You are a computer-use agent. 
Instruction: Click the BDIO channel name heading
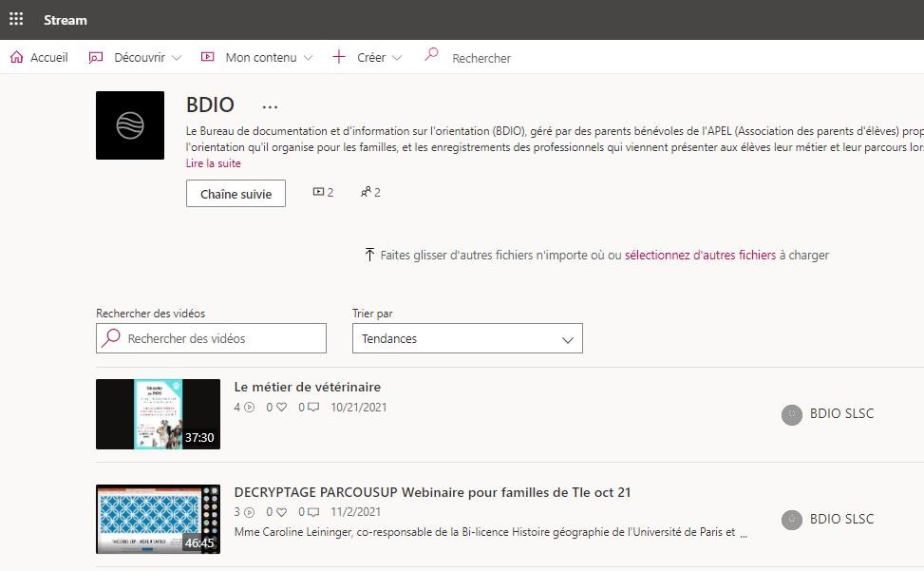tap(211, 105)
